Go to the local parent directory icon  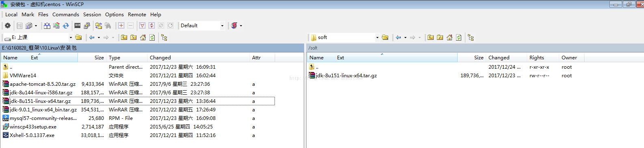point(124,37)
